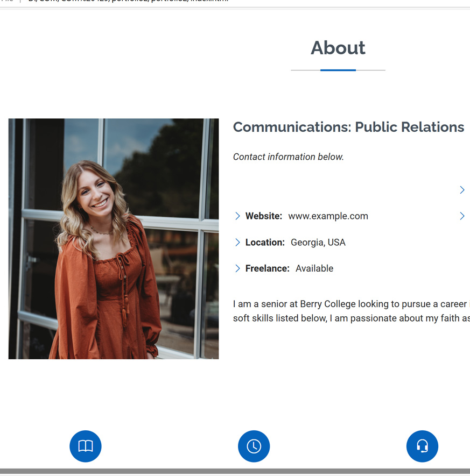Image resolution: width=470 pixels, height=476 pixels.
Task: Click the 'Available' freelance status text
Action: click(314, 268)
